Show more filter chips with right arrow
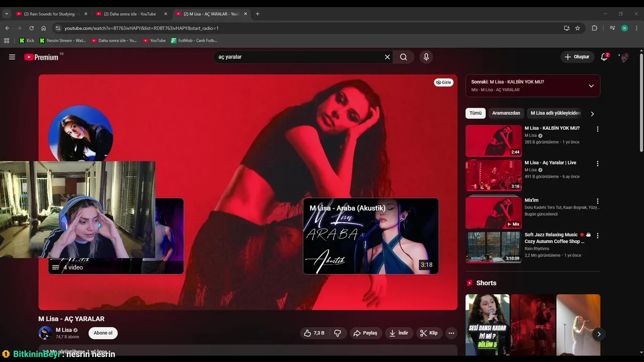 click(592, 114)
